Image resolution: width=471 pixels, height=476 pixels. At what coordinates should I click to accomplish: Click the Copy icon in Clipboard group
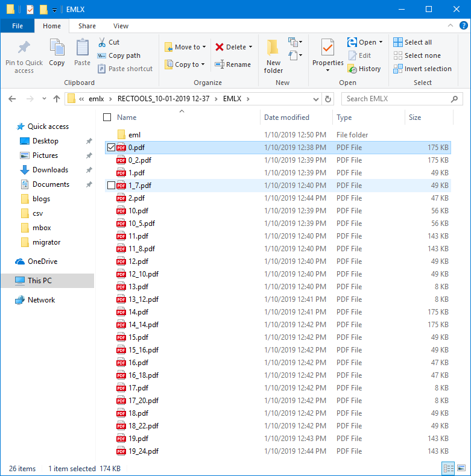pyautogui.click(x=57, y=48)
